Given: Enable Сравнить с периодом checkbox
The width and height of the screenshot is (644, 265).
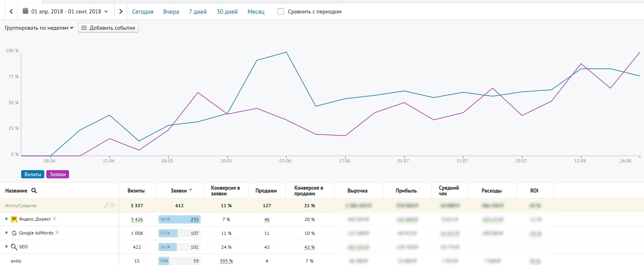Looking at the screenshot, I should click(x=281, y=11).
